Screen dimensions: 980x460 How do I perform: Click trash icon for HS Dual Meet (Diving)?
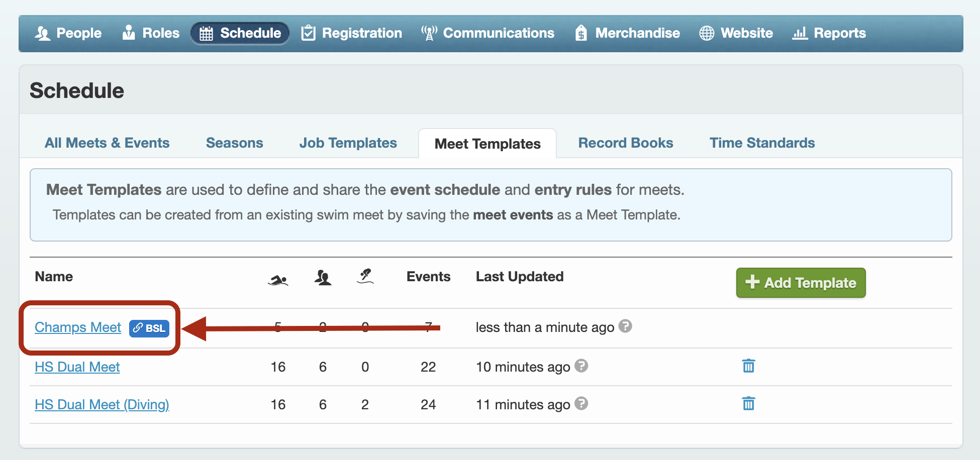(x=748, y=404)
